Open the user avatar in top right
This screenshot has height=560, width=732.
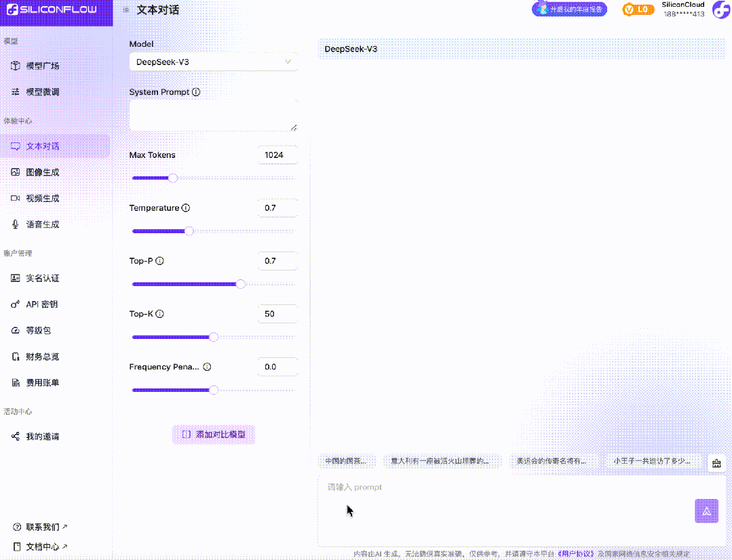(x=720, y=10)
